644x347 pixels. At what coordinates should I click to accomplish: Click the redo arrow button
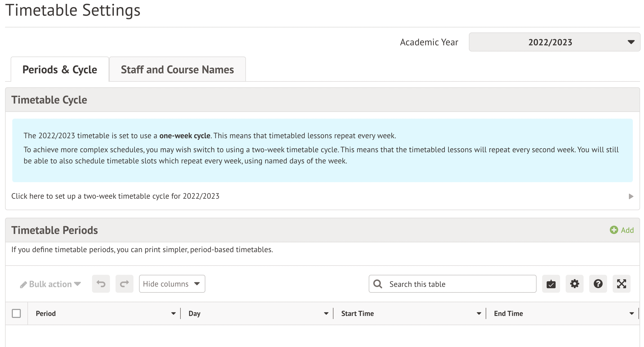point(124,284)
